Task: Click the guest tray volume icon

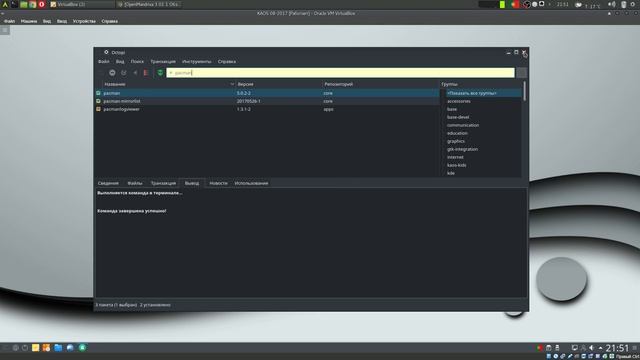Action: click(591, 348)
